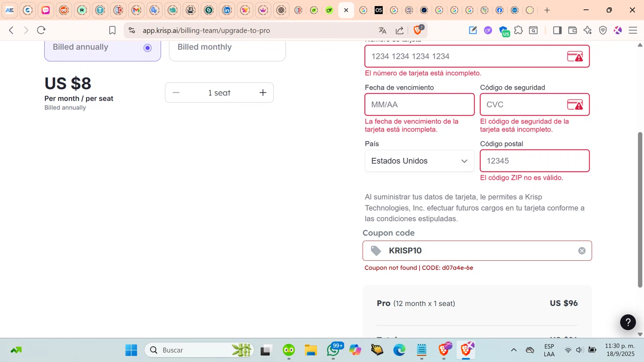Toggle the browser sidebar panel
The image size is (644, 362).
point(557,30)
